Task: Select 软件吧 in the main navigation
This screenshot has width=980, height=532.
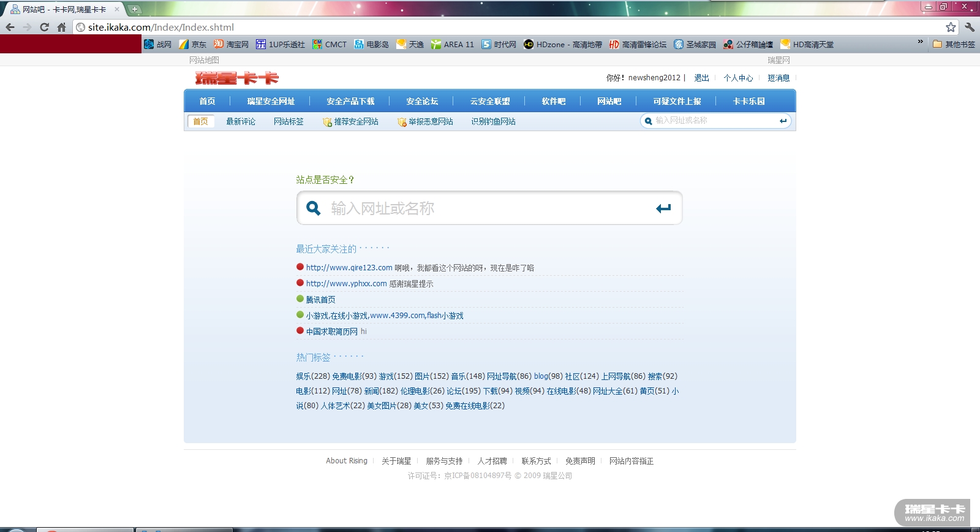Action: [554, 101]
